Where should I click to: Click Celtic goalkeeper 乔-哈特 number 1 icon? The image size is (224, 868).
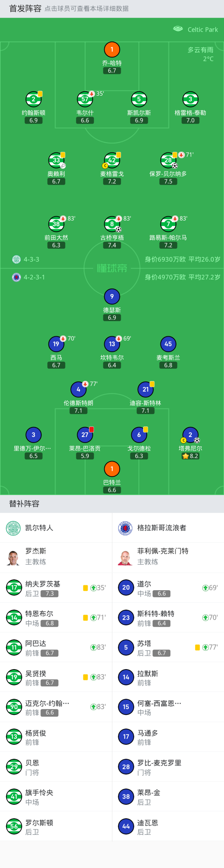pos(112,50)
